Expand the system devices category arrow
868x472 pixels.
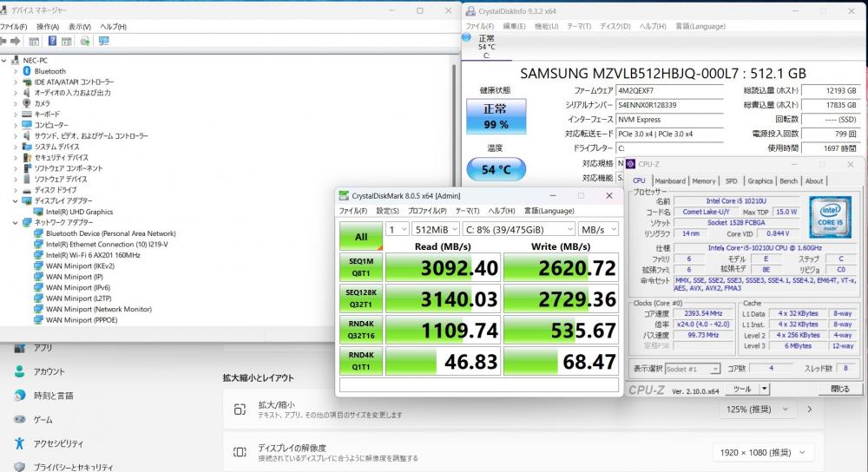click(x=15, y=147)
